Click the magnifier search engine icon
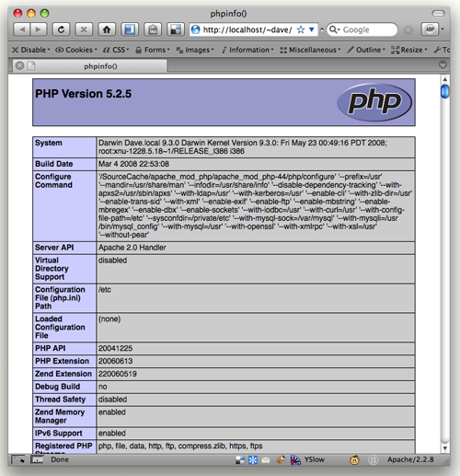The image size is (460, 476). point(333,29)
